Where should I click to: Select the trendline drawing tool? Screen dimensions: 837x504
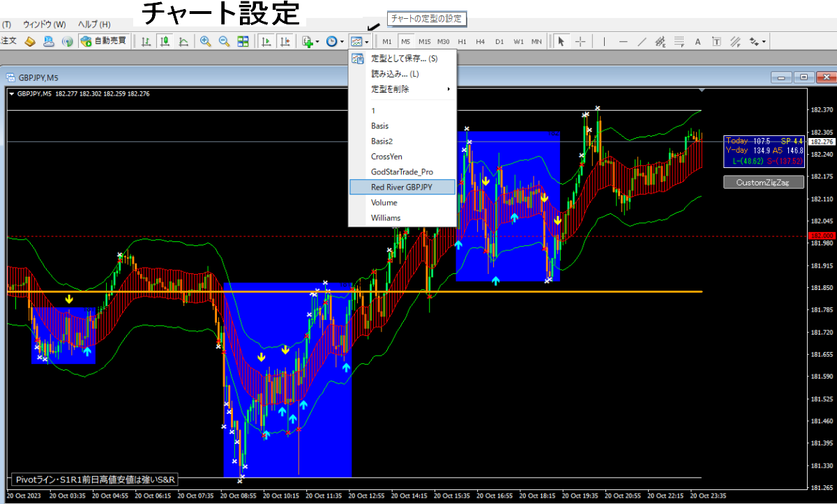tap(642, 41)
